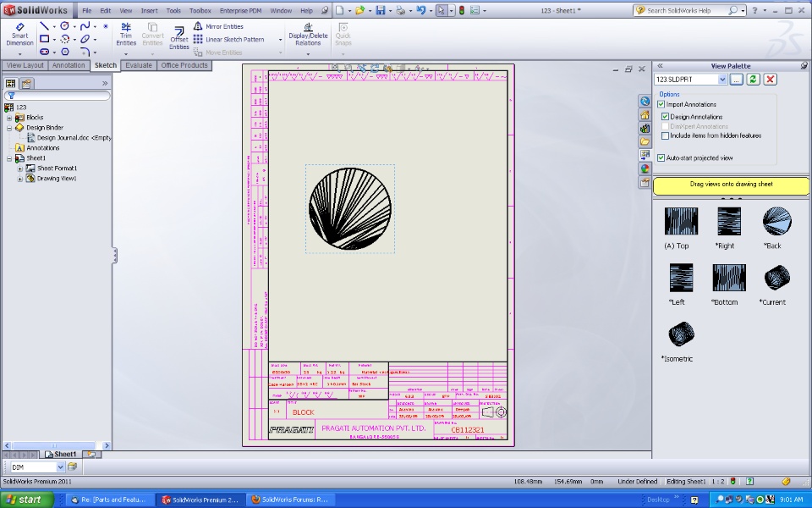Select the Ellipse sketch tool
812x508 pixels.
(x=85, y=39)
